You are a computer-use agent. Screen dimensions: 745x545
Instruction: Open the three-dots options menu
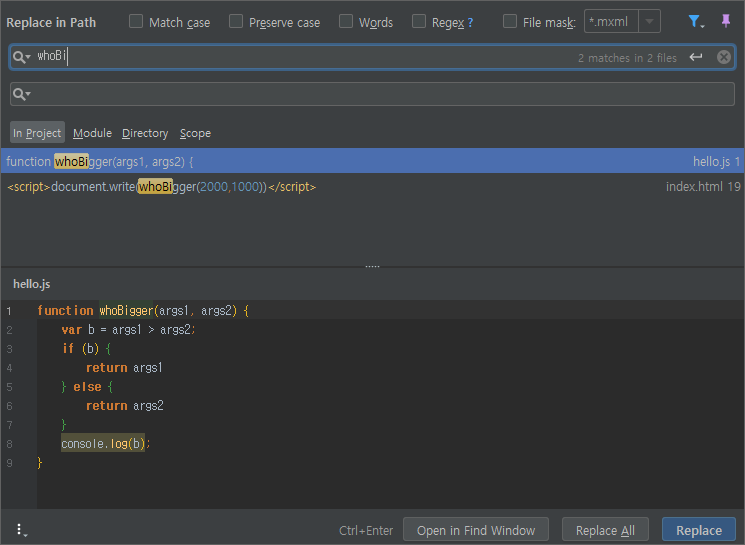click(x=21, y=530)
